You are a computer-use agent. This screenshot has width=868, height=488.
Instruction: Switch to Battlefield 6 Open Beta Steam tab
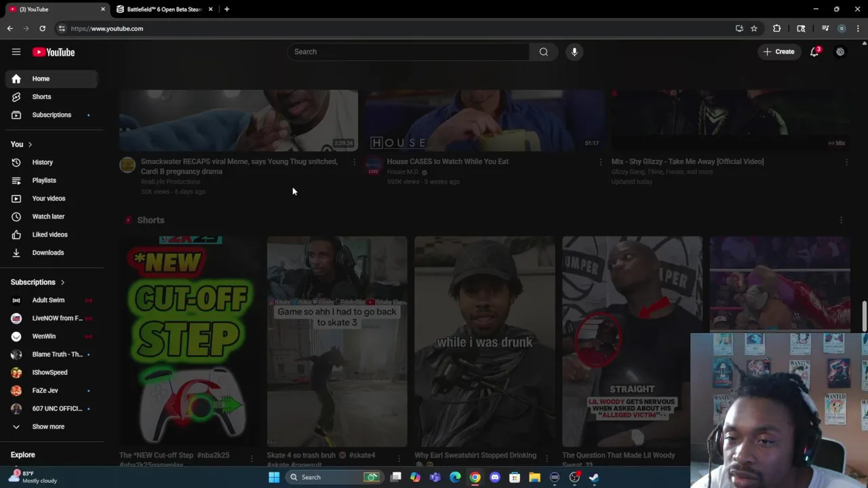point(164,9)
